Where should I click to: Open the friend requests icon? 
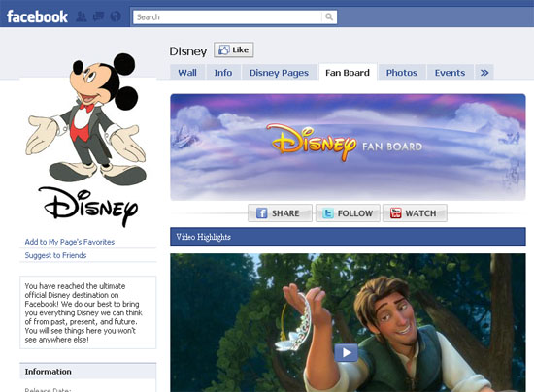[81, 16]
